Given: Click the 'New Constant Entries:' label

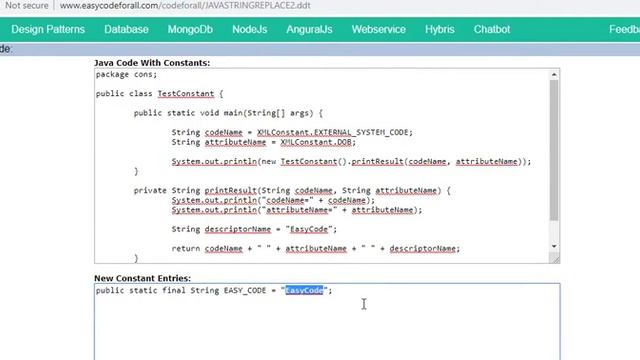Looking at the screenshot, I should click(142, 278).
